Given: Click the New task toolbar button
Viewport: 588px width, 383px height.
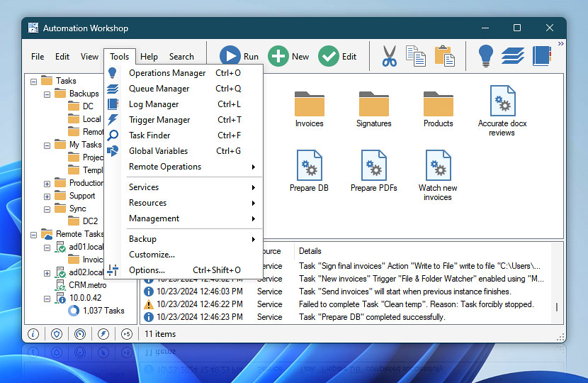Looking at the screenshot, I should click(x=288, y=56).
